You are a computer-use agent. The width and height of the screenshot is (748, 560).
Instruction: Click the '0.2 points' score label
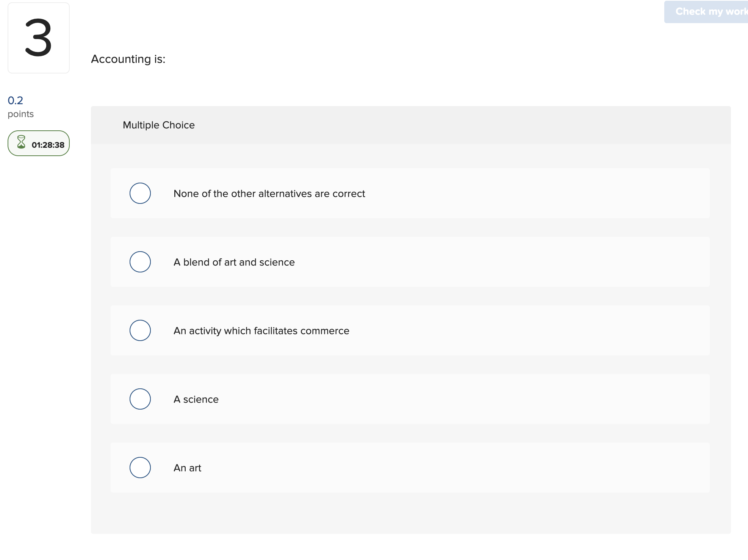tap(15, 100)
